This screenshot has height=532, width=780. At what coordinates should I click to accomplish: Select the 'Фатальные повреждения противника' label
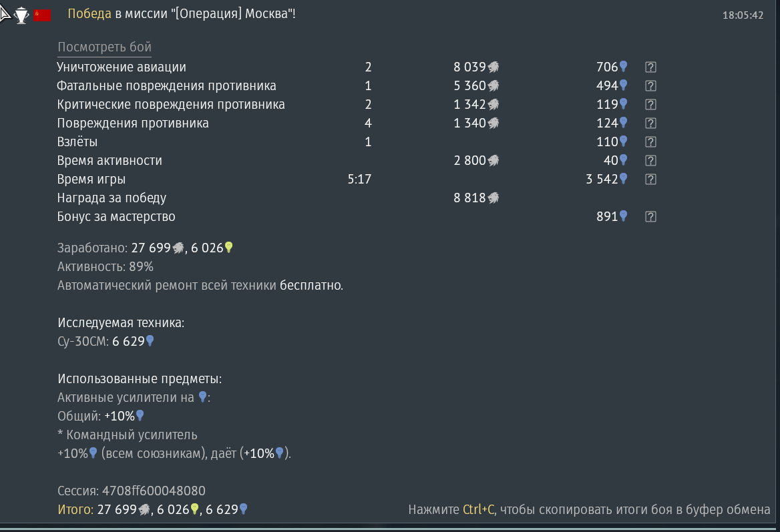point(166,86)
